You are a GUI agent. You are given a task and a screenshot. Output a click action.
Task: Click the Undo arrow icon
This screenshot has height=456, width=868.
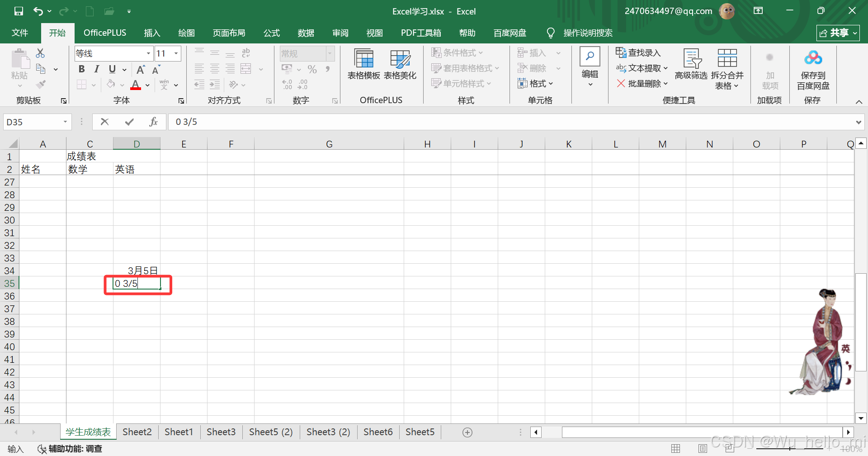[38, 11]
